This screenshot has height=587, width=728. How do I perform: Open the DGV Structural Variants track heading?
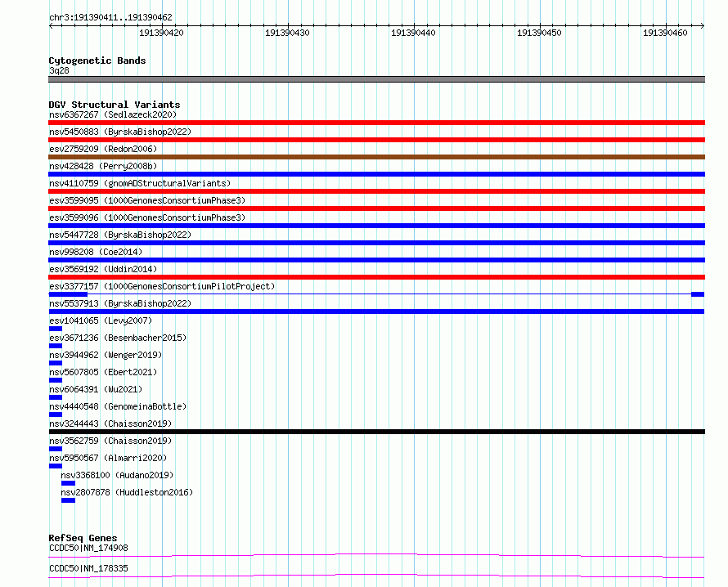(x=115, y=105)
